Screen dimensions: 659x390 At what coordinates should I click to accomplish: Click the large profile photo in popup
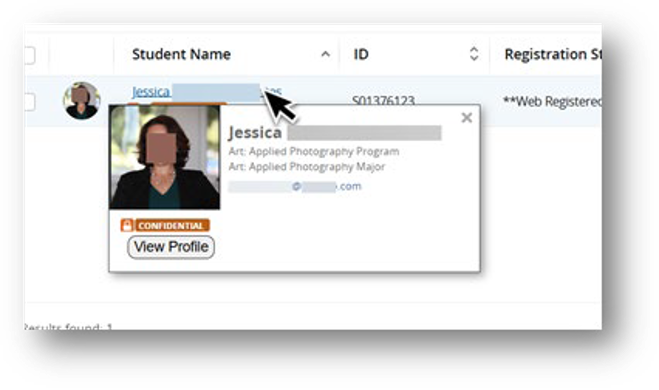point(164,157)
